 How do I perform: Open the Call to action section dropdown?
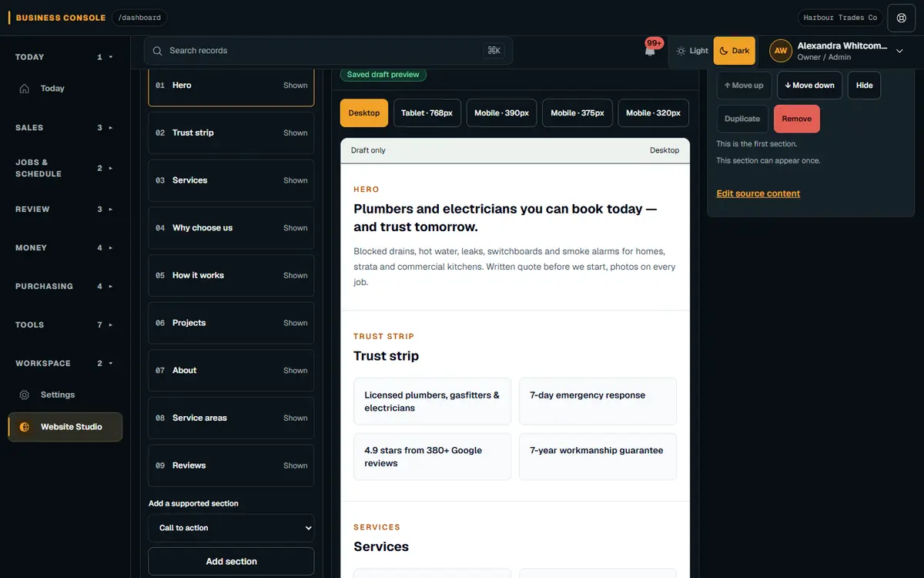coord(231,528)
